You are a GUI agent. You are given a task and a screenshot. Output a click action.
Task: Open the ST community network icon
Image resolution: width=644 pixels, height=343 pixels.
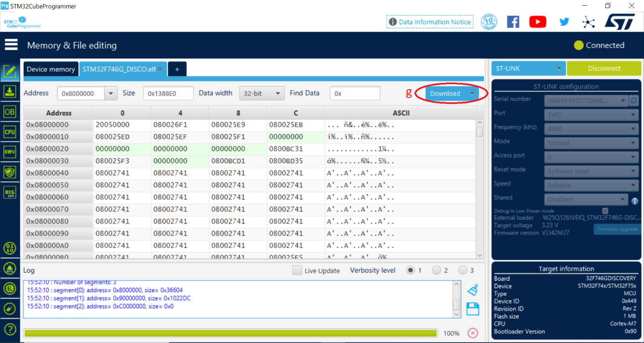[x=588, y=22]
